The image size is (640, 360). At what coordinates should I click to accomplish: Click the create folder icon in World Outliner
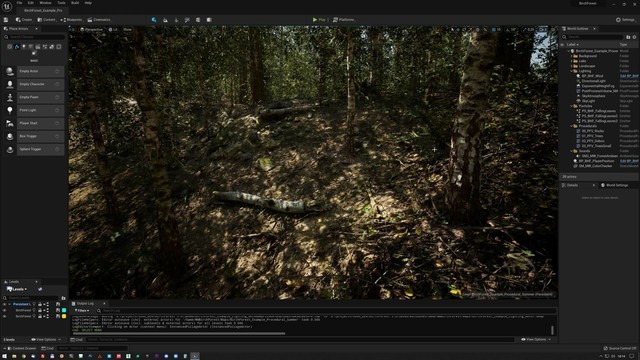click(628, 37)
